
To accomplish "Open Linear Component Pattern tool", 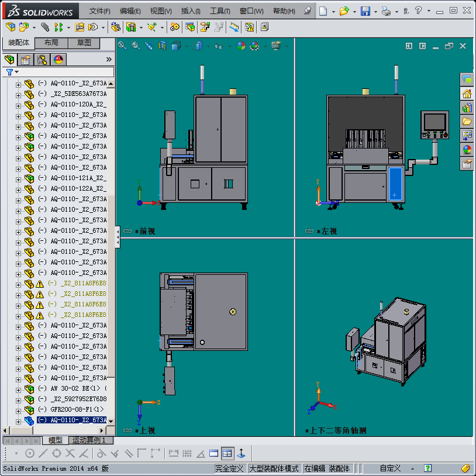I will [58, 27].
